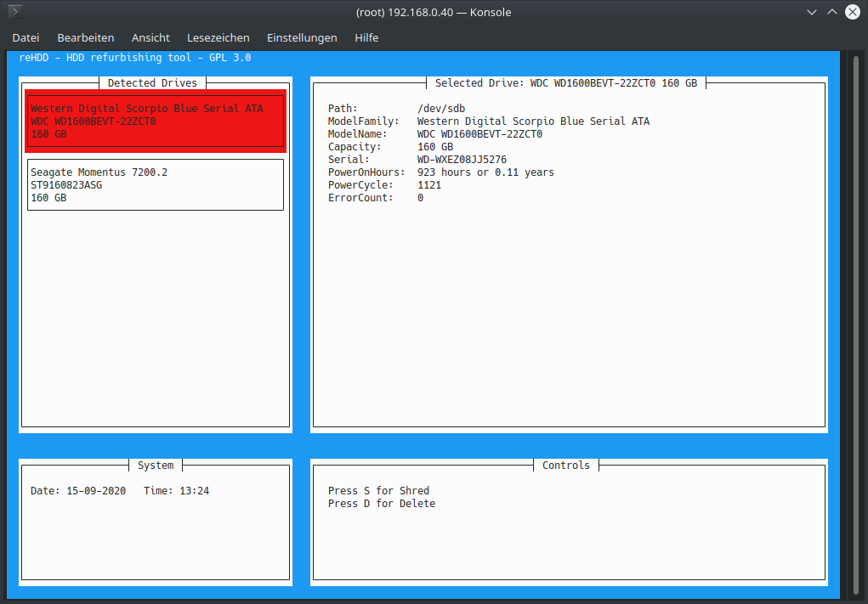Click the "Press D for Delete" line
This screenshot has width=868, height=604.
[381, 504]
